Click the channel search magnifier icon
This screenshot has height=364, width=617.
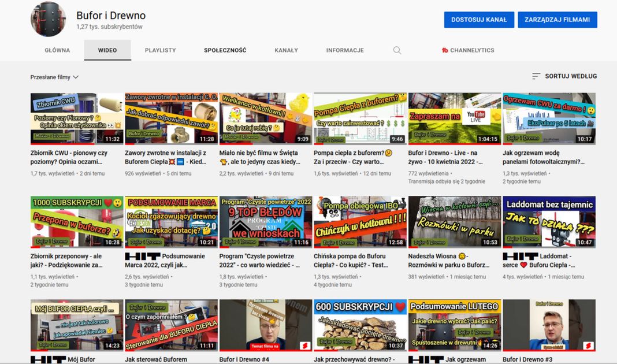[397, 50]
